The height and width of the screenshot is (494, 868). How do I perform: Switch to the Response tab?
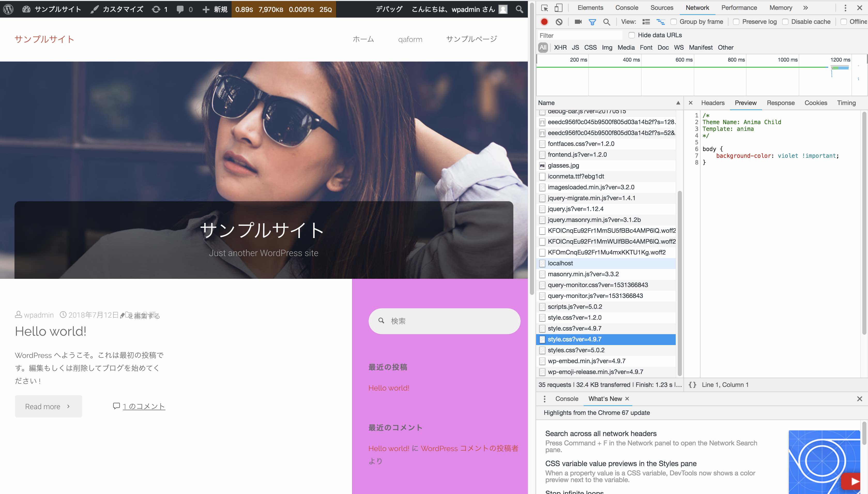(781, 103)
